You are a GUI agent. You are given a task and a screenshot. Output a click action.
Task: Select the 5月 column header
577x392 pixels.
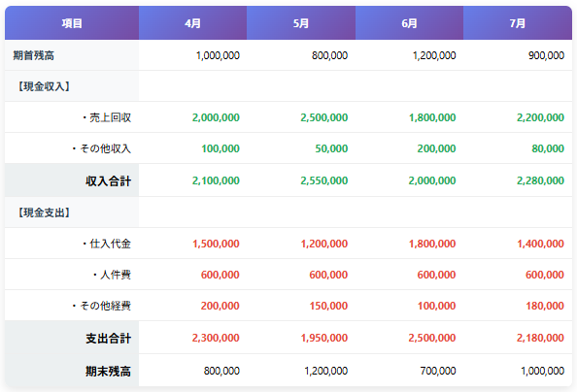coord(301,23)
